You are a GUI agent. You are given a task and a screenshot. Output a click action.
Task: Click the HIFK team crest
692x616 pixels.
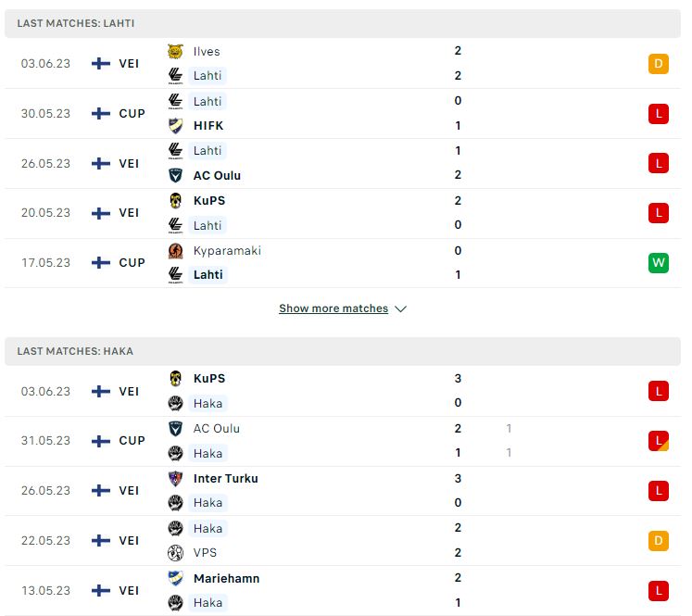click(176, 126)
